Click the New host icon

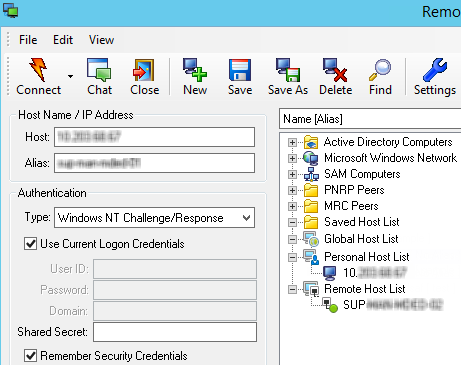(x=195, y=70)
